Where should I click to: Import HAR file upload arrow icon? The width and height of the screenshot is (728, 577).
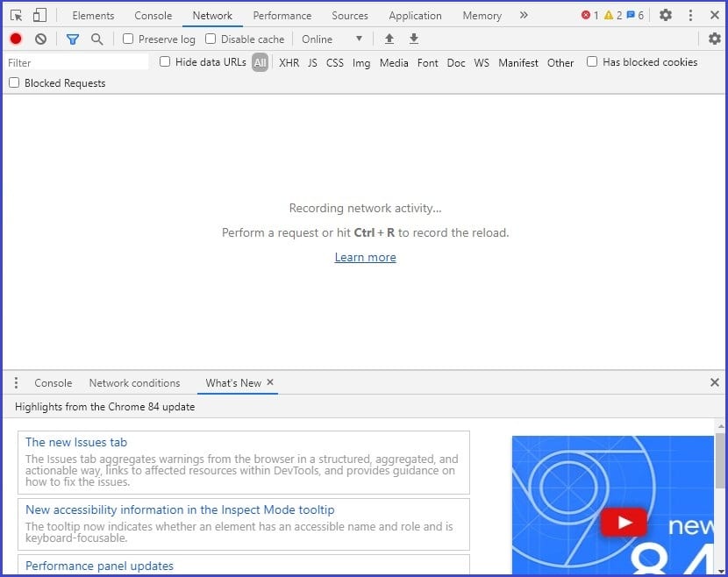(x=389, y=39)
